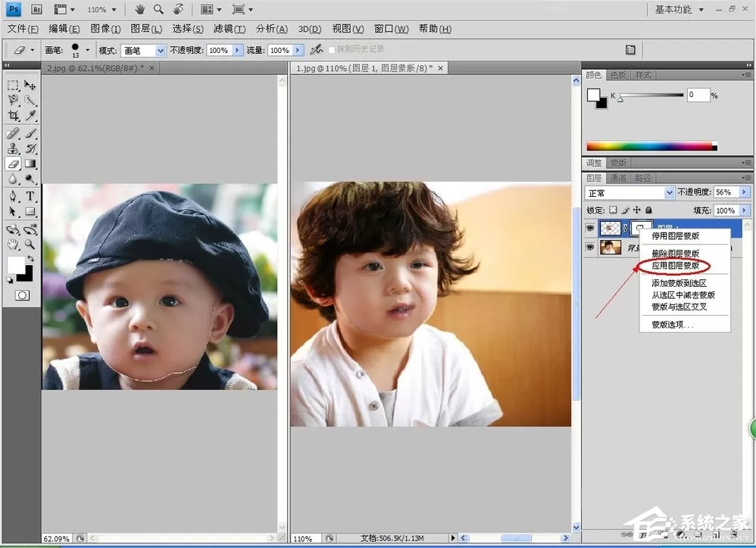
Task: Open the eraser mode dropdown
Action: tap(144, 50)
